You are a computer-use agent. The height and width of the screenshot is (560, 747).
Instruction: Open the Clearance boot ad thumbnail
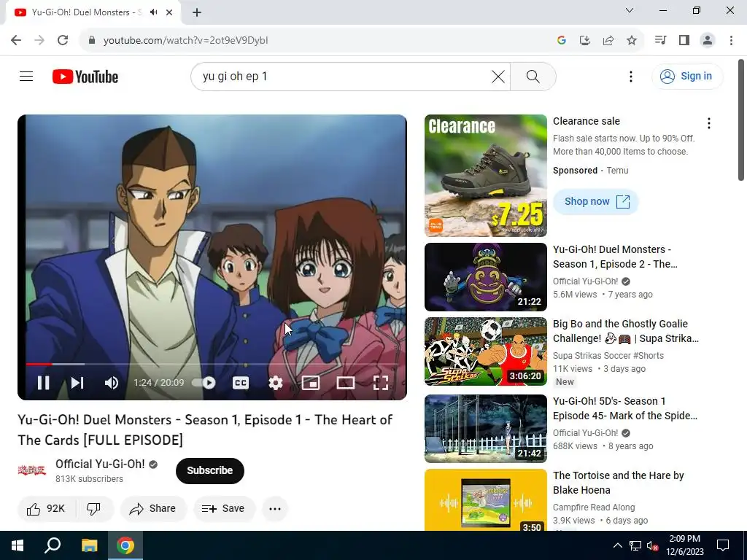[485, 175]
